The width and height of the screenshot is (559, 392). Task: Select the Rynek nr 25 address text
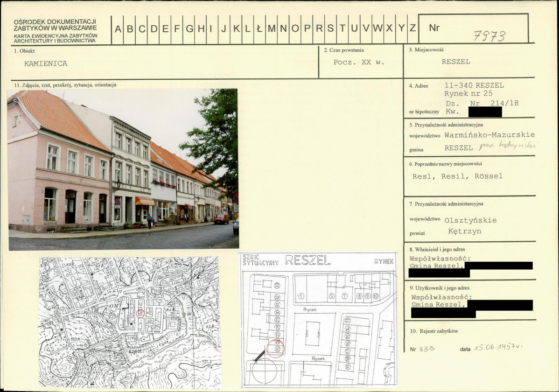point(468,93)
